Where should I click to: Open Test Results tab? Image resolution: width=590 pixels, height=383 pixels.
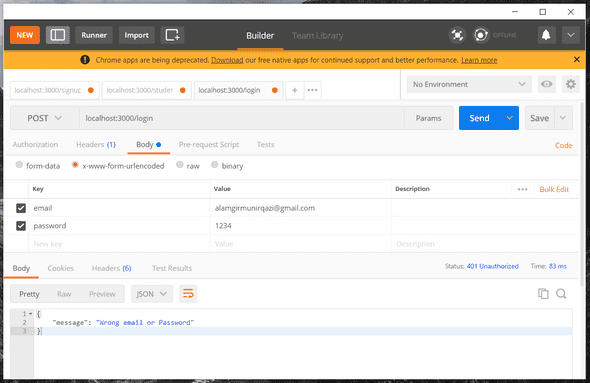click(172, 268)
